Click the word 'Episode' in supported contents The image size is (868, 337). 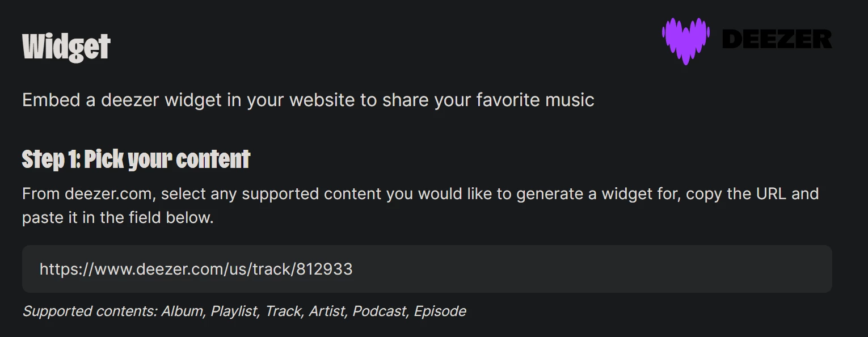(x=440, y=311)
